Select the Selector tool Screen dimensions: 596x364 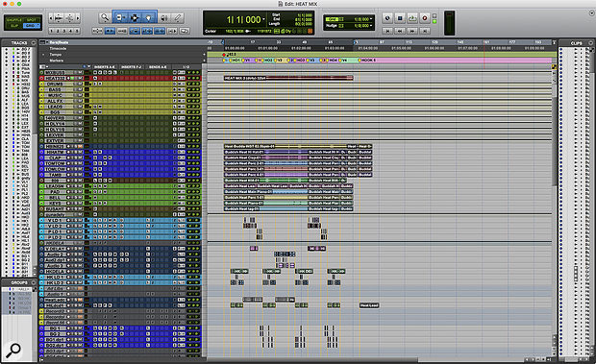pyautogui.click(x=135, y=17)
